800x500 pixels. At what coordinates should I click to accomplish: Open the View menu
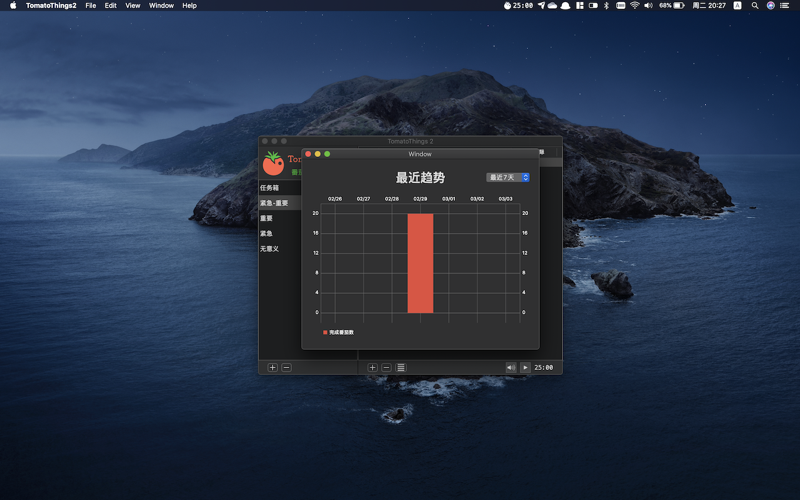click(133, 6)
